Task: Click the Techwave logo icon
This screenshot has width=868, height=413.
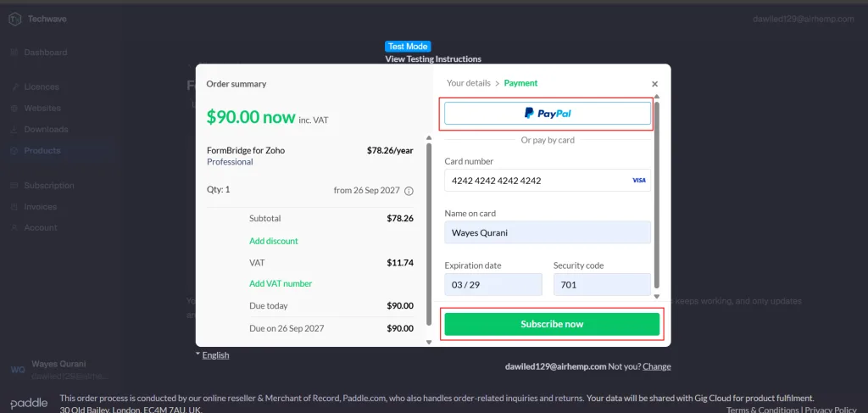Action: 14,20
